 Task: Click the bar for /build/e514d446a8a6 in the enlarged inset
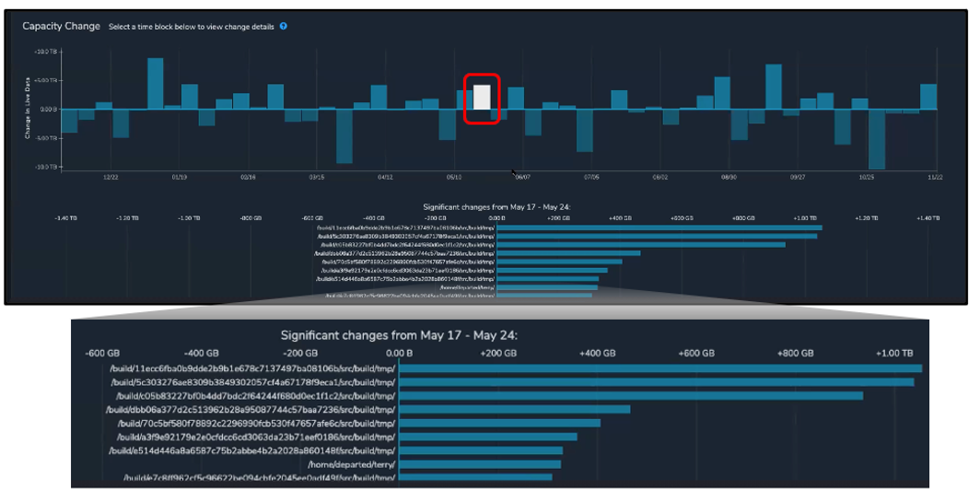[x=480, y=451]
